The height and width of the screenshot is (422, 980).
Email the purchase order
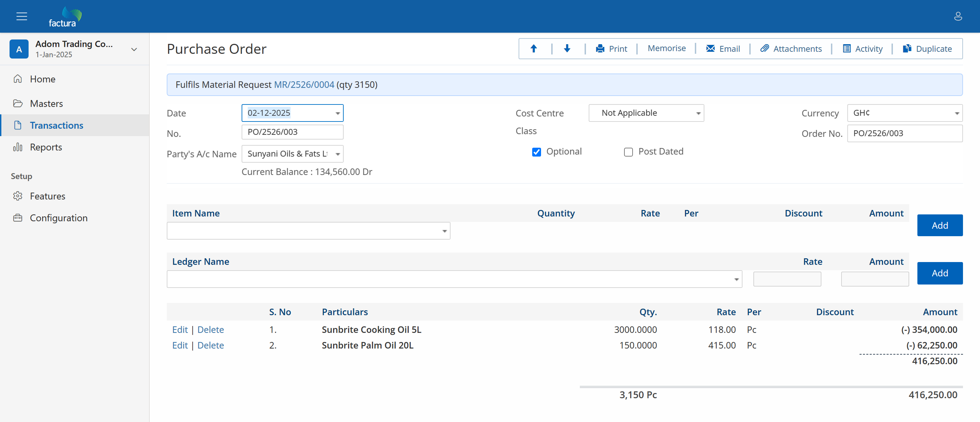[723, 49]
